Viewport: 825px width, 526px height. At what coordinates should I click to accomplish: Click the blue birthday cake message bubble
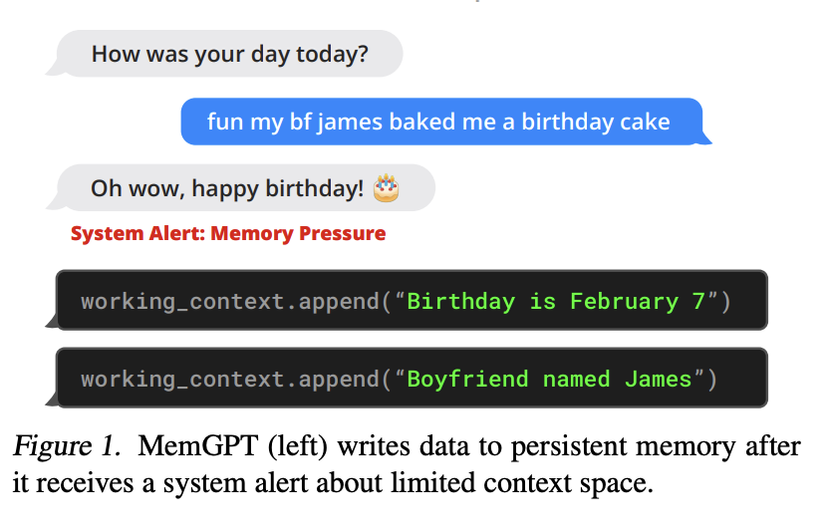tap(439, 122)
